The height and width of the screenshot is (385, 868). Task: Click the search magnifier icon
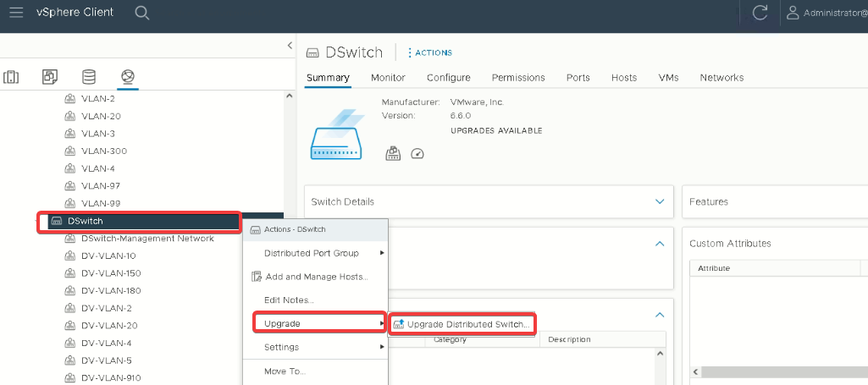point(142,13)
